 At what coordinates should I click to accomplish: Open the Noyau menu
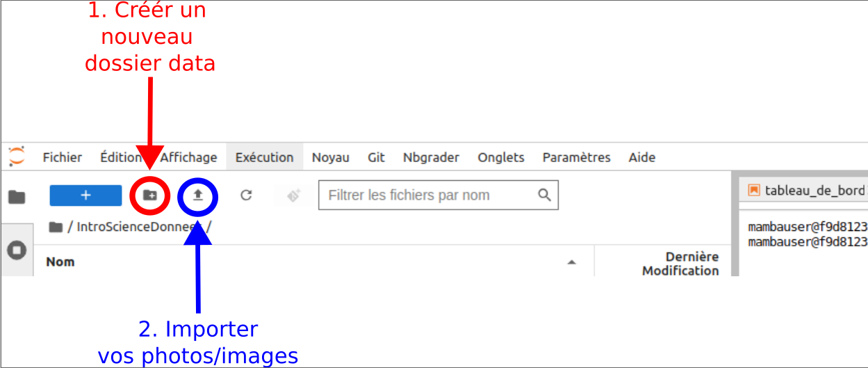(330, 157)
